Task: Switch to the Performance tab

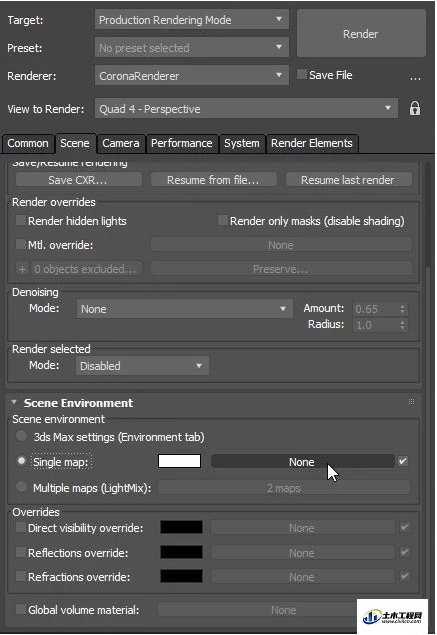Action: (181, 143)
